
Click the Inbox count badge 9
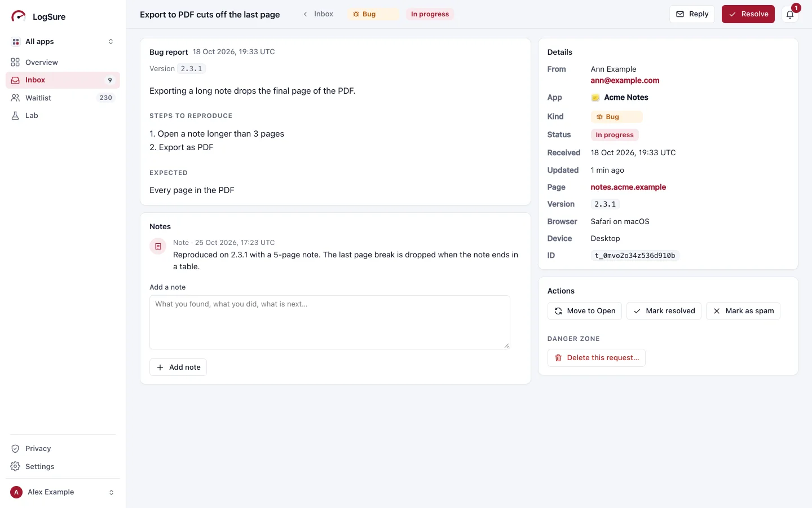coord(110,80)
